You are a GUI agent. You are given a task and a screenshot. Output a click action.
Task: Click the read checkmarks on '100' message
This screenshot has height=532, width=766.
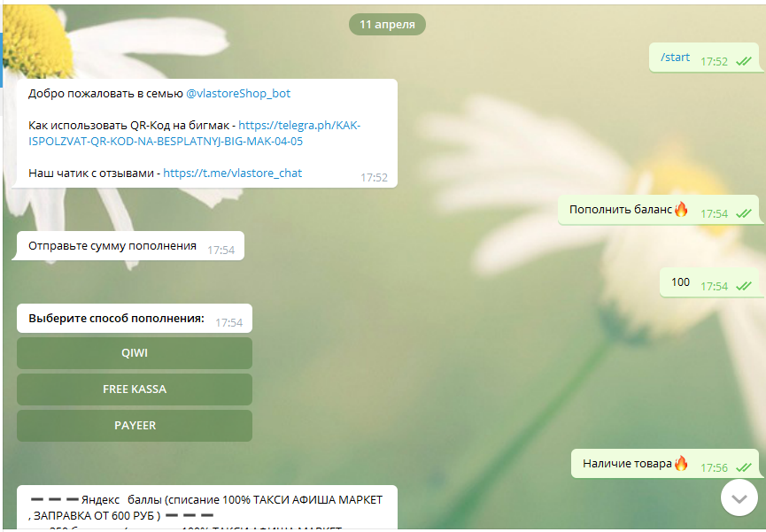pyautogui.click(x=744, y=286)
